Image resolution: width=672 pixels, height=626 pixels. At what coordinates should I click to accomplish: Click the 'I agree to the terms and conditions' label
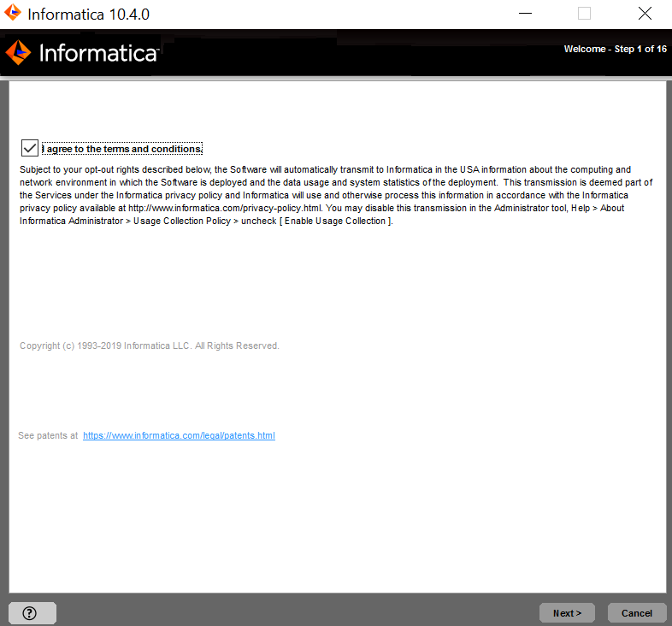point(122,149)
